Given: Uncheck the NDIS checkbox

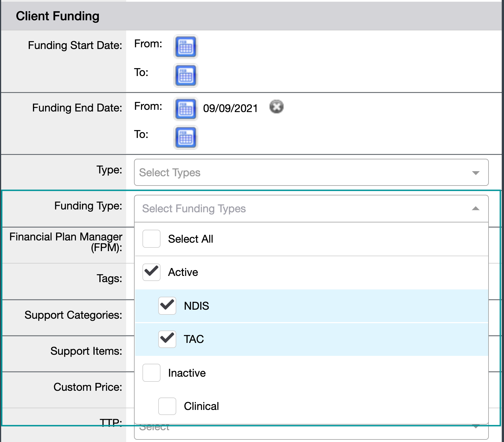Looking at the screenshot, I should pyautogui.click(x=167, y=306).
